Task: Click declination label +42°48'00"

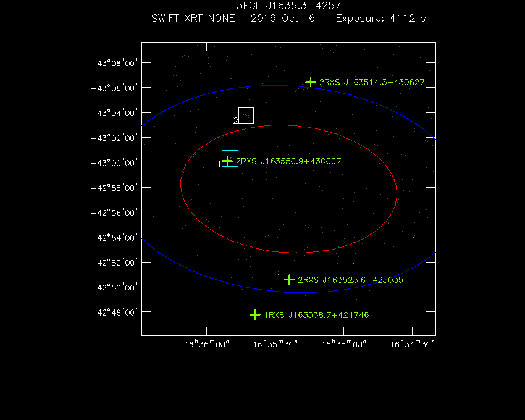Action: [x=115, y=312]
